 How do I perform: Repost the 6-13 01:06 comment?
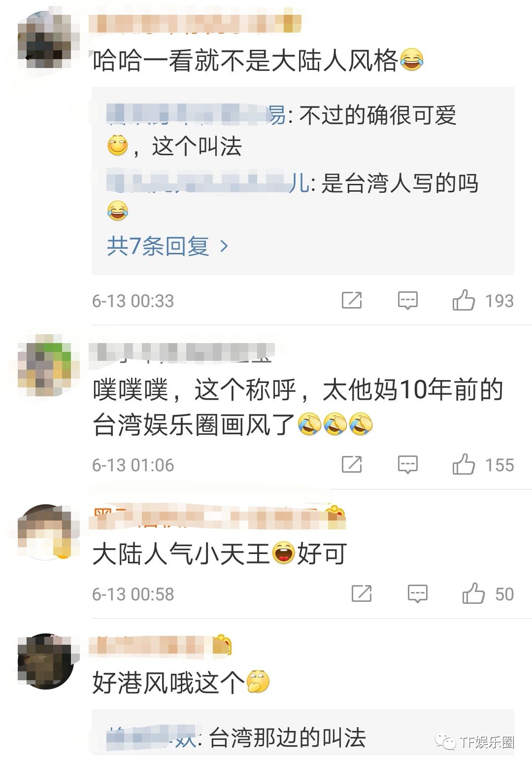click(x=352, y=464)
